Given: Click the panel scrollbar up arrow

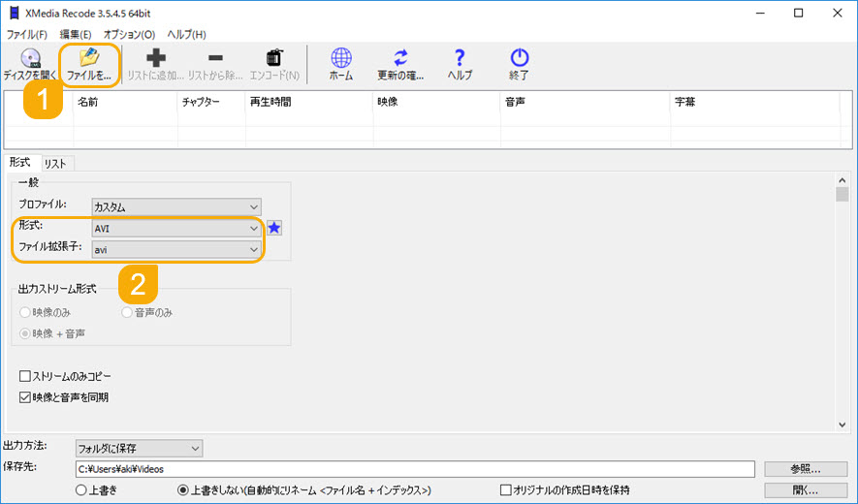Looking at the screenshot, I should 842,180.
